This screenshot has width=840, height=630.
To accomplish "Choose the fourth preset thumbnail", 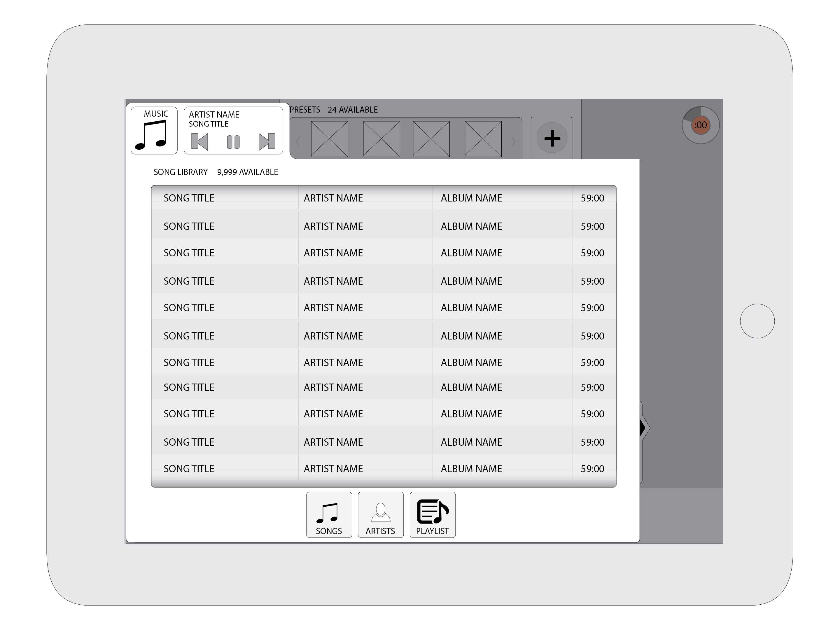I will pyautogui.click(x=483, y=139).
